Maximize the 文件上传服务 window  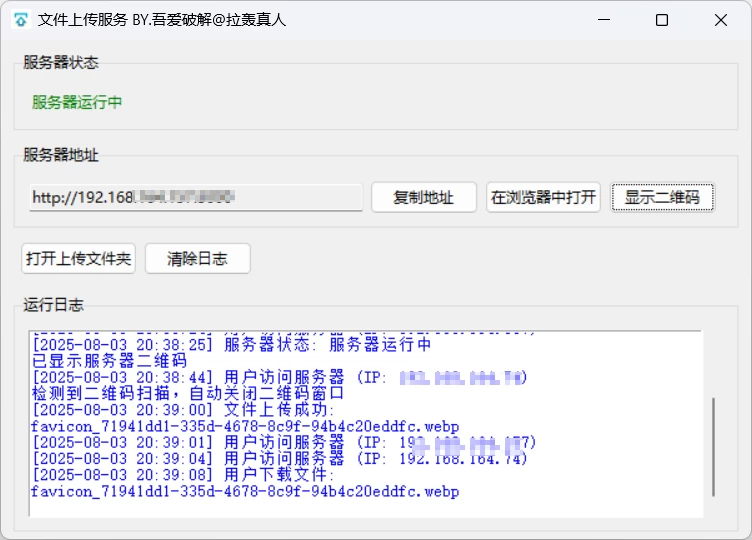(x=662, y=20)
